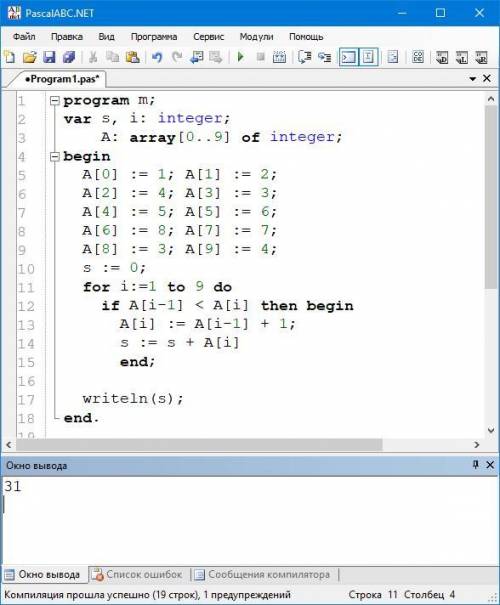
Task: Open the Программа menu
Action: [x=154, y=37]
